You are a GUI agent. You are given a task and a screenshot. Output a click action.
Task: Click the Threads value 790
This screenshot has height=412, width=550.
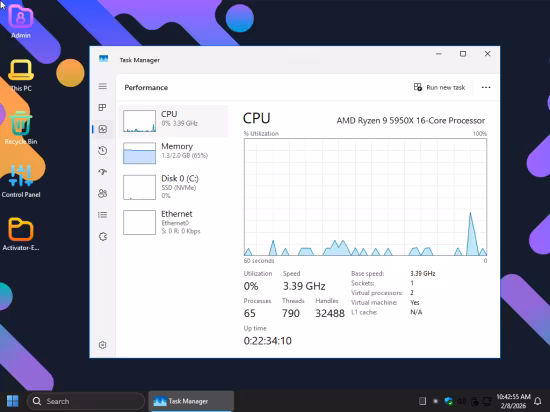tap(291, 313)
